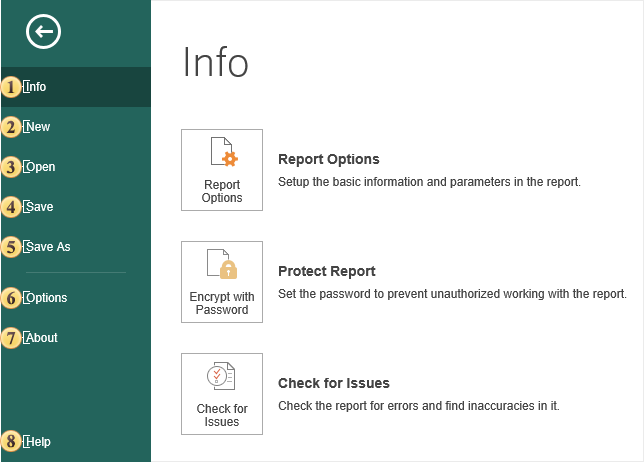Choose New from the sidebar menu

point(39,127)
